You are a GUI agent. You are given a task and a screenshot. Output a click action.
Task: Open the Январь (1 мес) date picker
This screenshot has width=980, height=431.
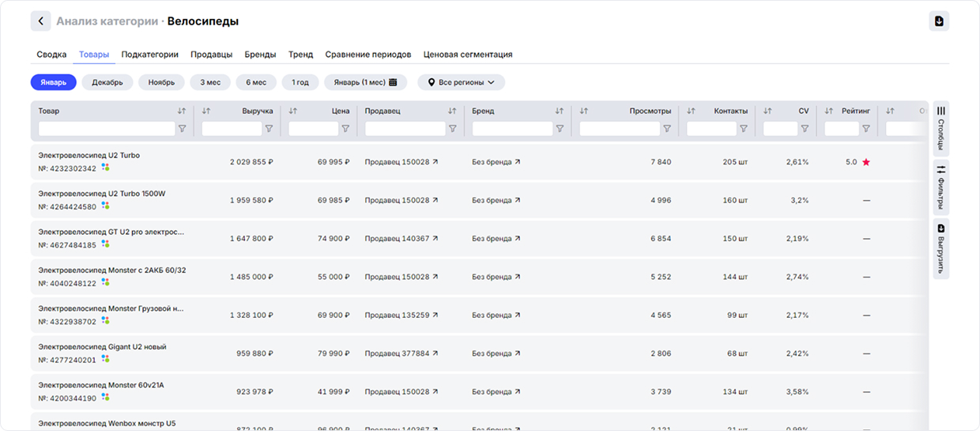point(365,82)
